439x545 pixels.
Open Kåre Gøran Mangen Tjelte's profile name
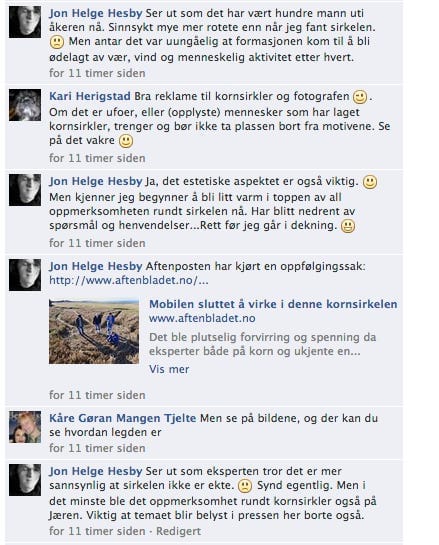coord(122,418)
